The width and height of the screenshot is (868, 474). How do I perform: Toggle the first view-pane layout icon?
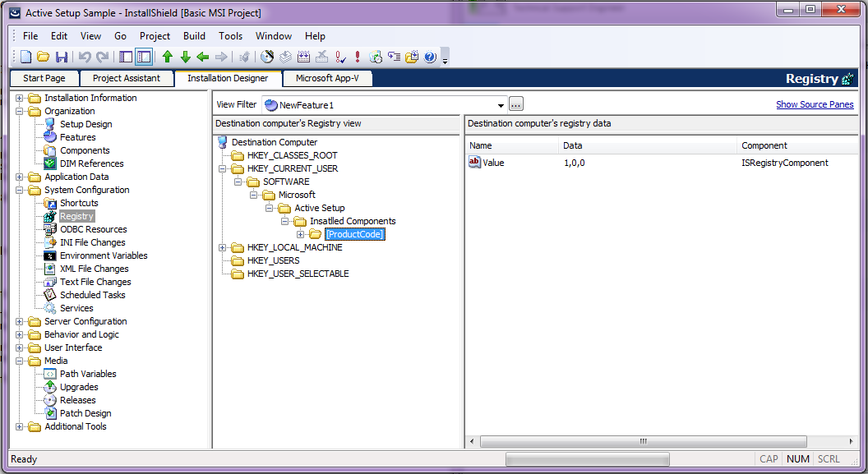pos(126,57)
